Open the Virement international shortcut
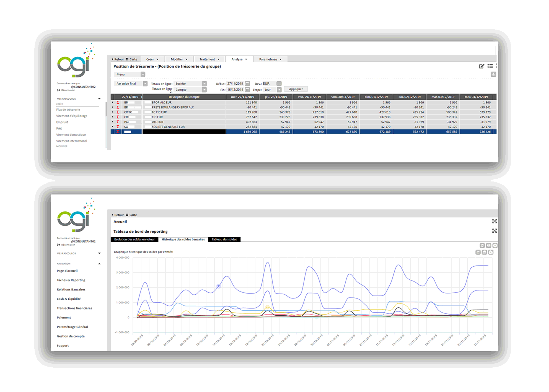Screen dimensions: 549x392 point(72,141)
